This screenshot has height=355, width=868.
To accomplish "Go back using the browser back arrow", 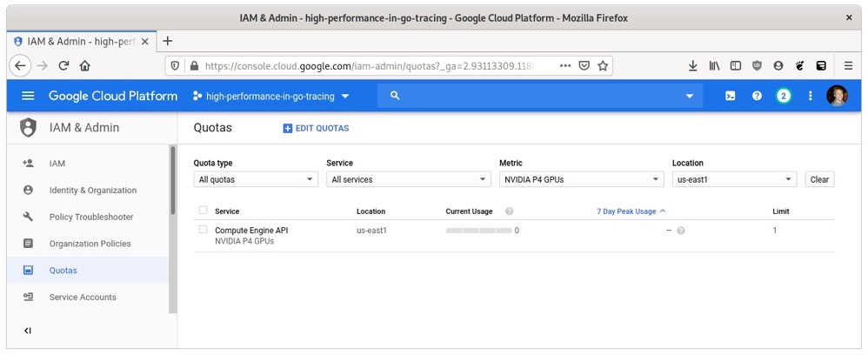I will pyautogui.click(x=20, y=66).
